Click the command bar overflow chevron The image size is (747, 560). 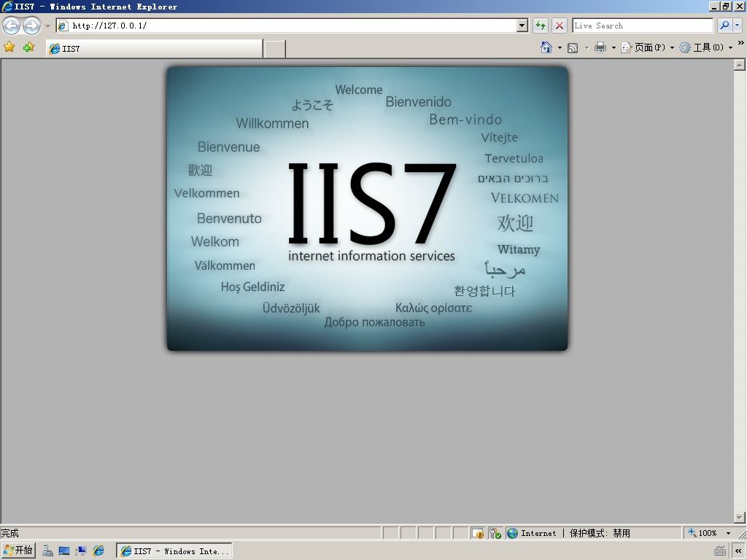tap(740, 43)
